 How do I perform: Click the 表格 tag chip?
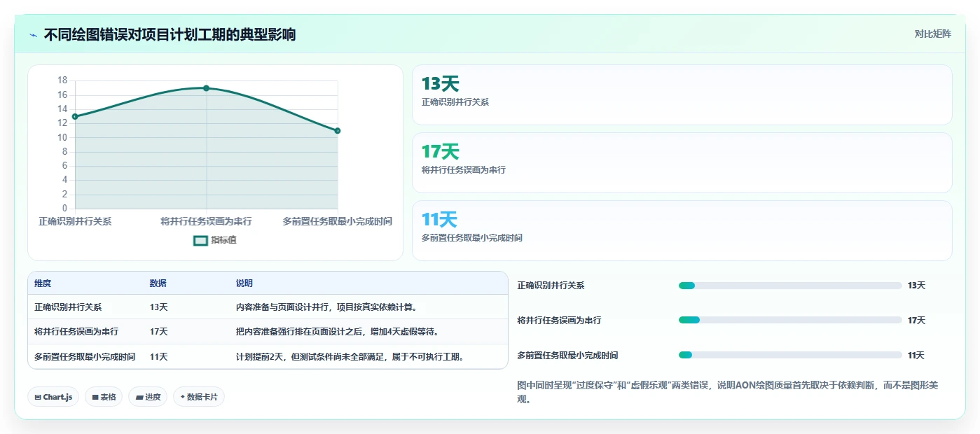(x=104, y=397)
